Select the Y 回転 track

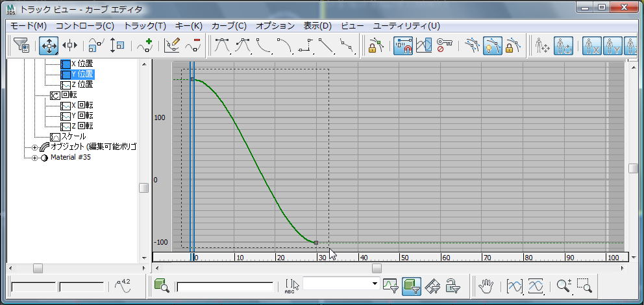(x=82, y=116)
